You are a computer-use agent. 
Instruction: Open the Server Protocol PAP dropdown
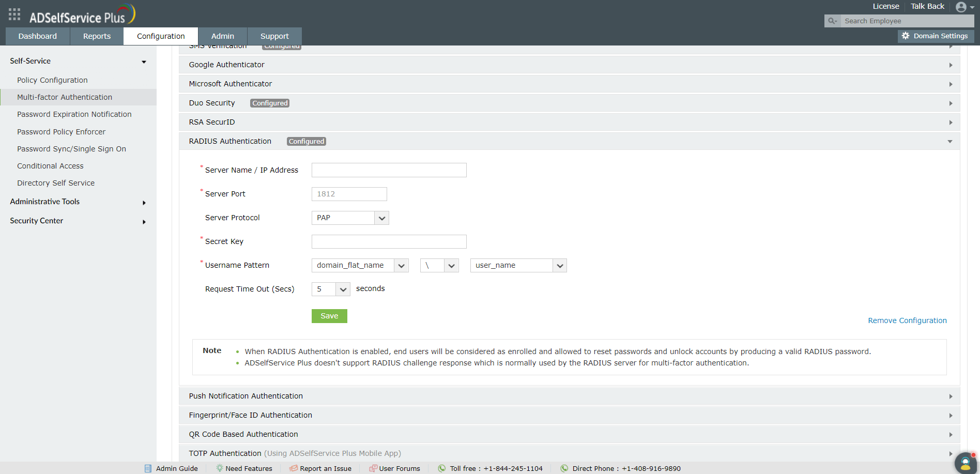point(350,218)
